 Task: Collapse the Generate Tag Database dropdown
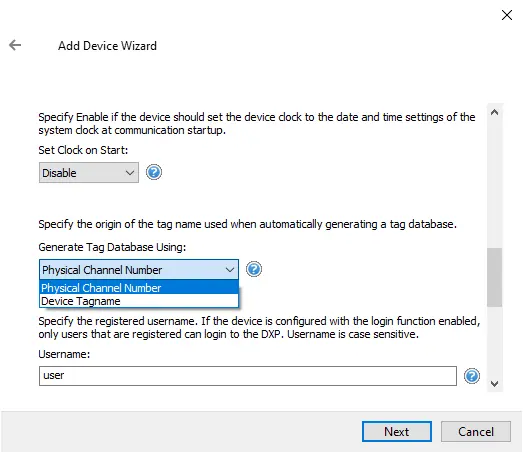click(x=139, y=270)
